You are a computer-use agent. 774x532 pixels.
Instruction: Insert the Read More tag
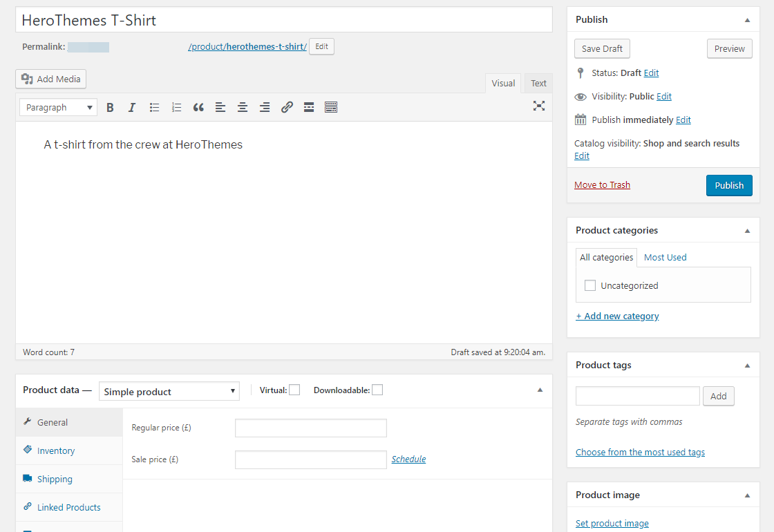tap(308, 107)
